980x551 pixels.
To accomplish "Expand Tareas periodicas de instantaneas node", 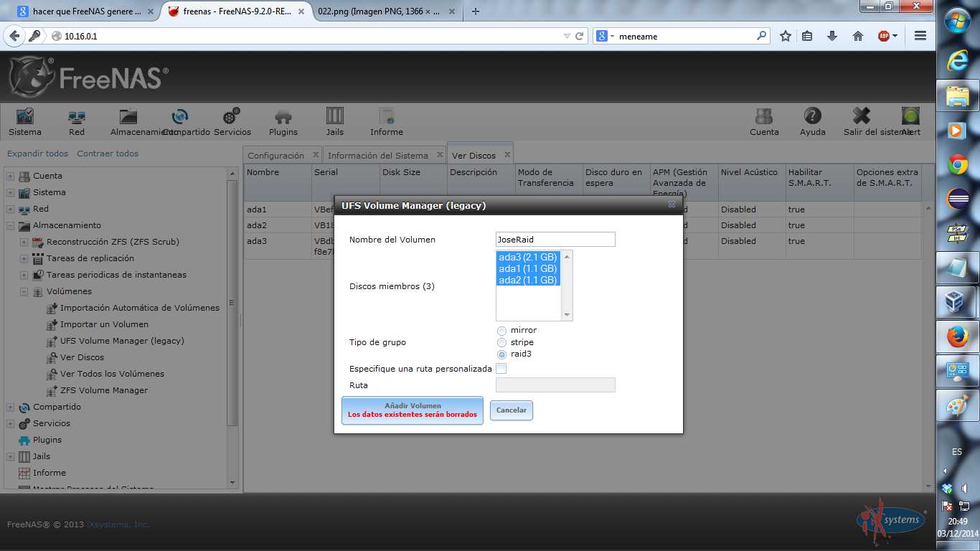I will tap(24, 275).
